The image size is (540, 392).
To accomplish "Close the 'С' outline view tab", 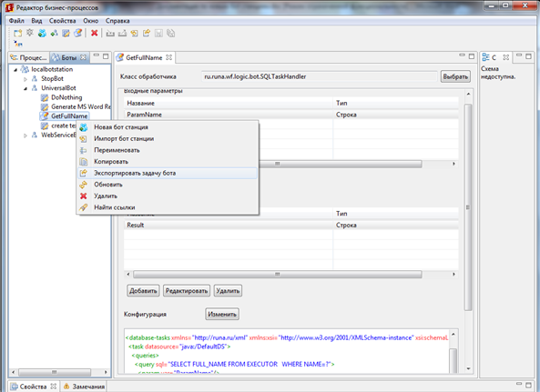I will pos(506,57).
